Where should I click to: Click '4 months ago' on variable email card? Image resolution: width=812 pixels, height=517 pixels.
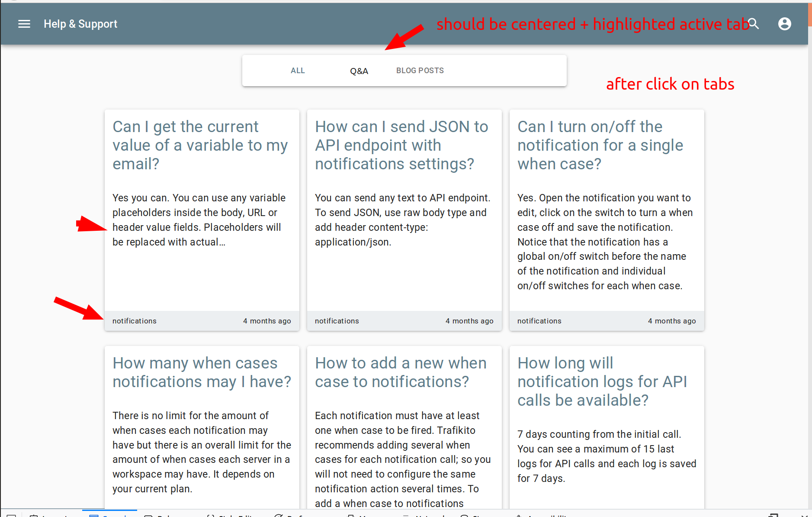click(x=267, y=321)
